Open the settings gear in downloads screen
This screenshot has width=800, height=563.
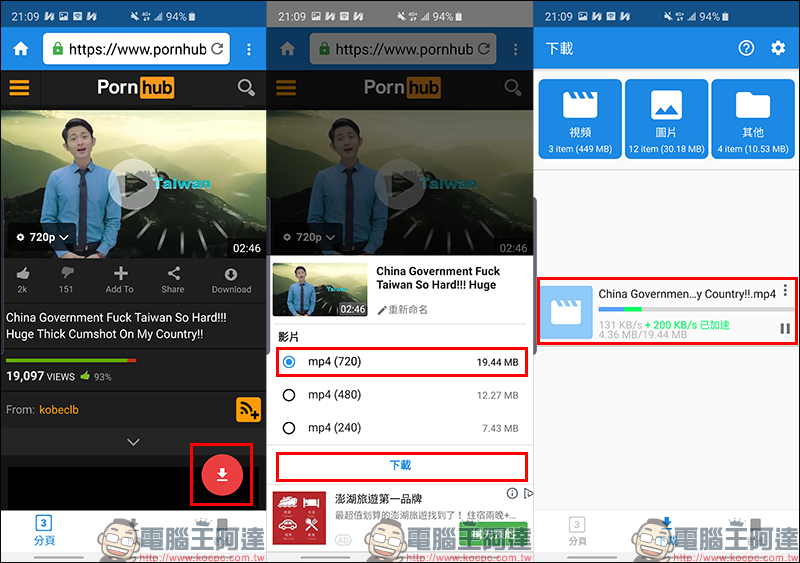[778, 48]
